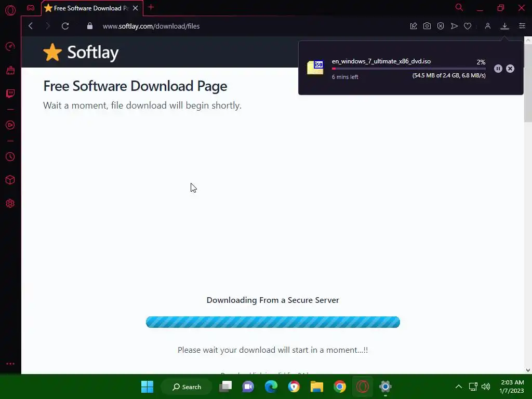Reload the current page
Screen dimensions: 532x399
click(x=65, y=26)
